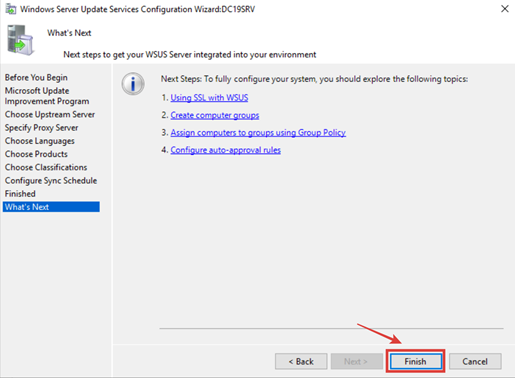The height and width of the screenshot is (378, 515).
Task: Select the Before You Begin step
Action: pos(36,77)
